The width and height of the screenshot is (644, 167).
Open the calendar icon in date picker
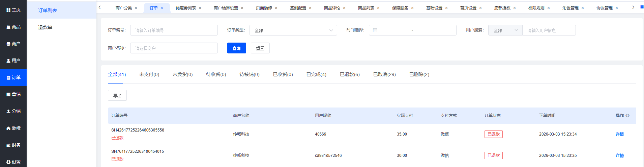pos(375,30)
